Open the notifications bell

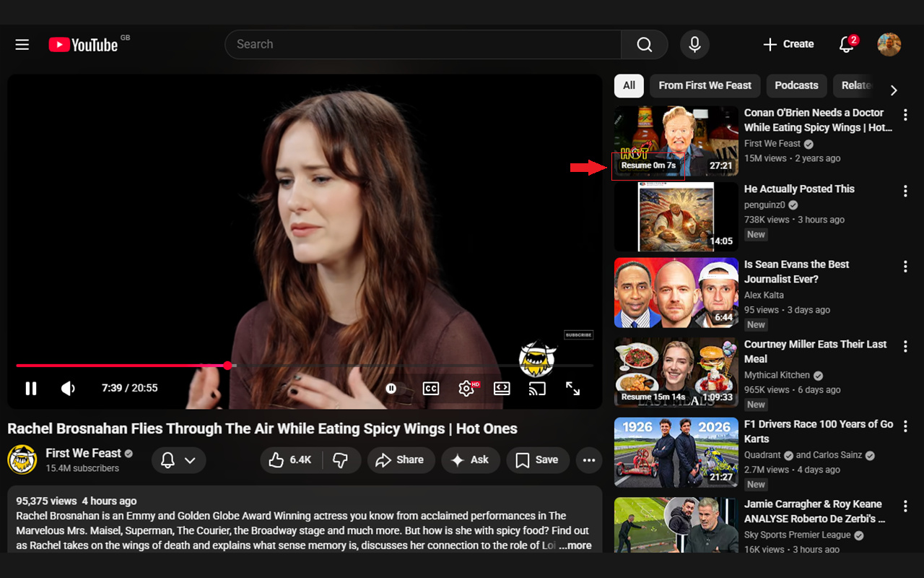[x=847, y=45]
